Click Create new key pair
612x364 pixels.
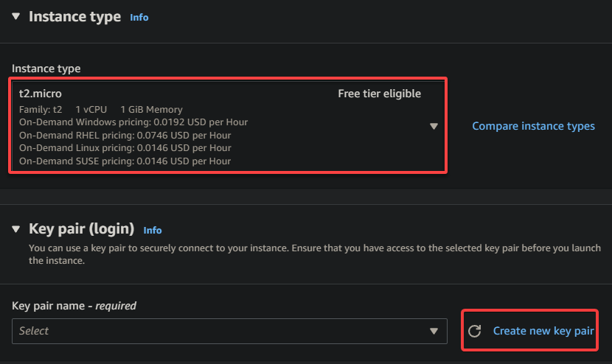[543, 331]
